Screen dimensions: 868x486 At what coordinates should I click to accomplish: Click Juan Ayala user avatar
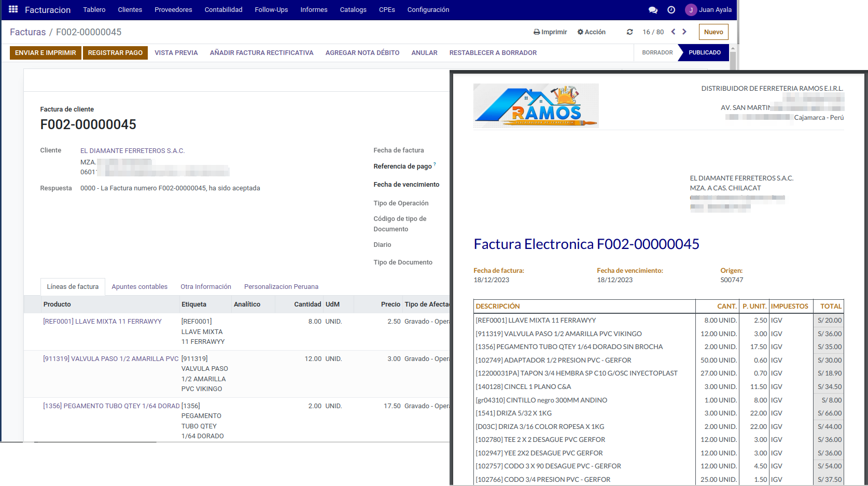click(x=691, y=10)
